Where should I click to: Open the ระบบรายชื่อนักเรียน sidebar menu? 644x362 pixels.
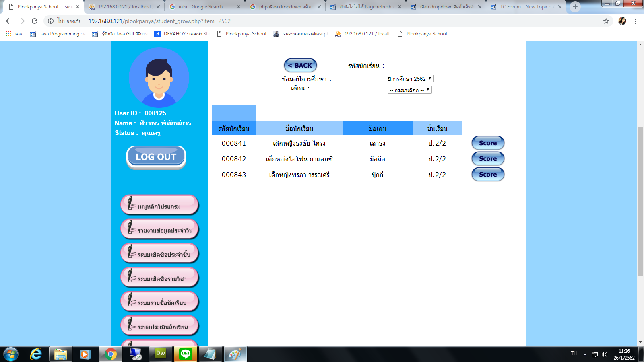[x=160, y=302]
